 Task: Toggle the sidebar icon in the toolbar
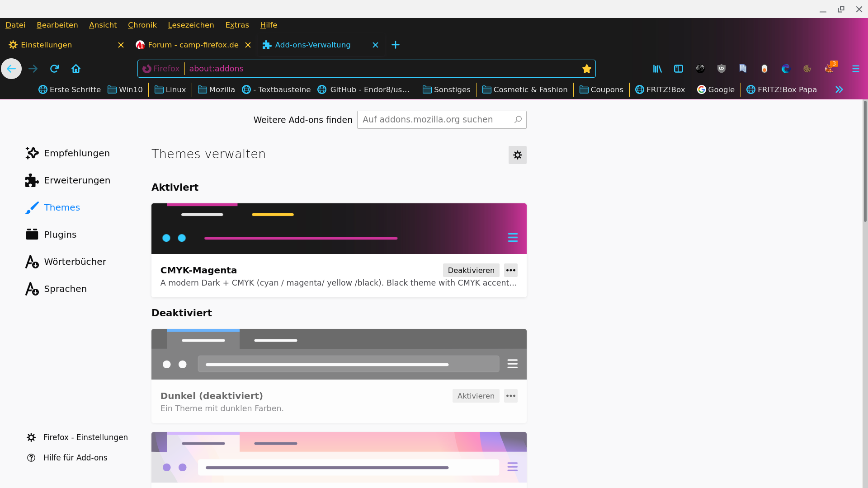678,69
